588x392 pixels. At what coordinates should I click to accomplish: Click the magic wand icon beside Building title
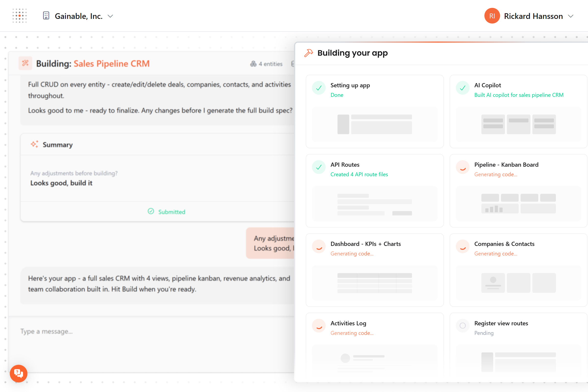point(25,63)
